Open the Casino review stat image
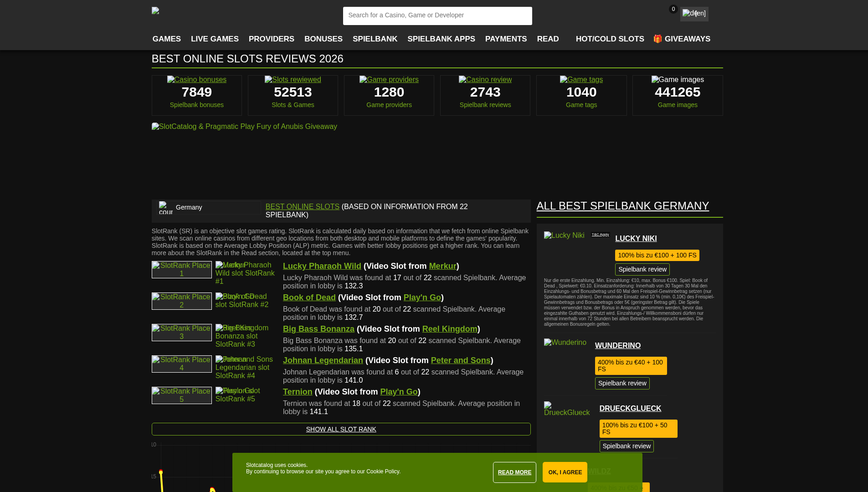868x492 pixels. 485,79
